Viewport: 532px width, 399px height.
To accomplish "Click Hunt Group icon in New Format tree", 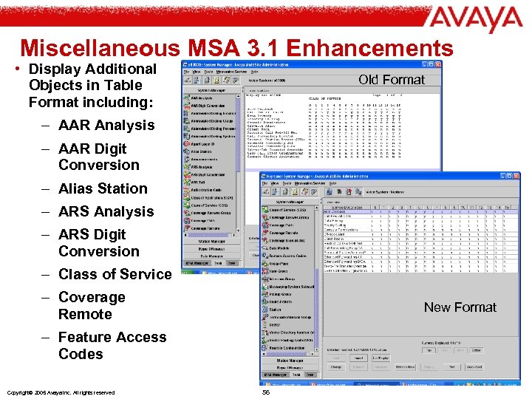I will click(x=265, y=271).
